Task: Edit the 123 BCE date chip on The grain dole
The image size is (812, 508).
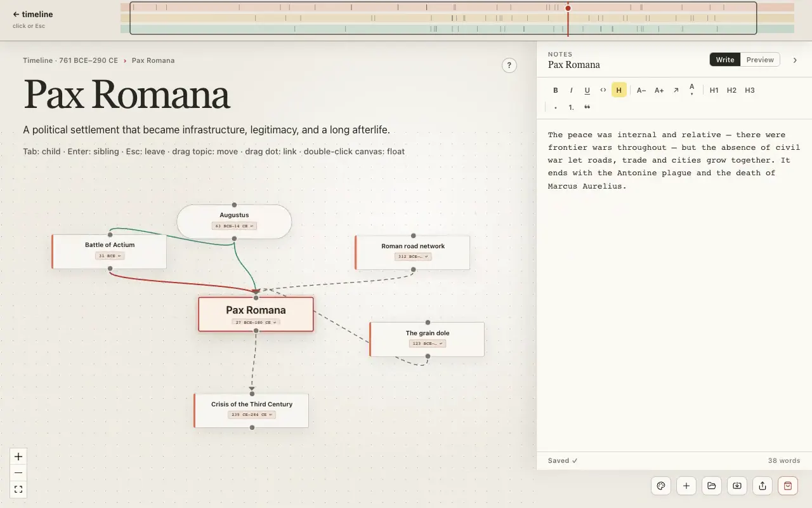Action: tap(428, 344)
